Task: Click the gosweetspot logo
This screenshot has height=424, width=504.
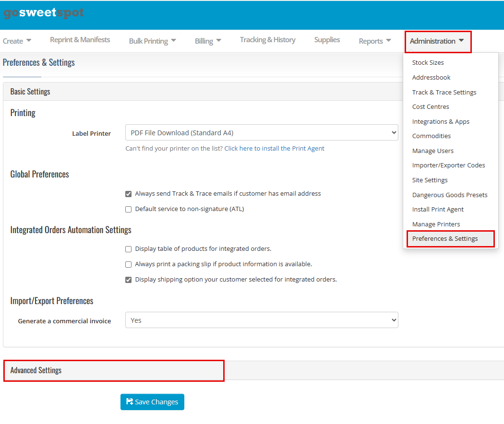Action: tap(43, 13)
